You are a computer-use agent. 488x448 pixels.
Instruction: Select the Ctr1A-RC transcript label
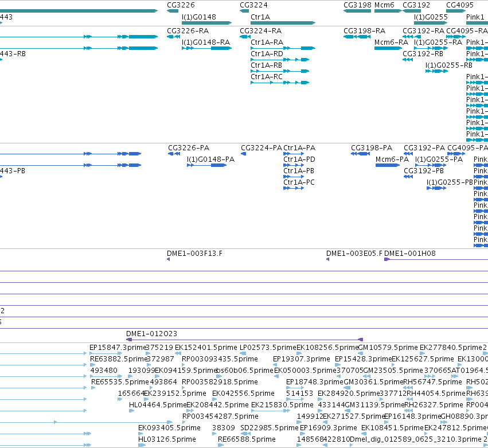click(x=267, y=77)
